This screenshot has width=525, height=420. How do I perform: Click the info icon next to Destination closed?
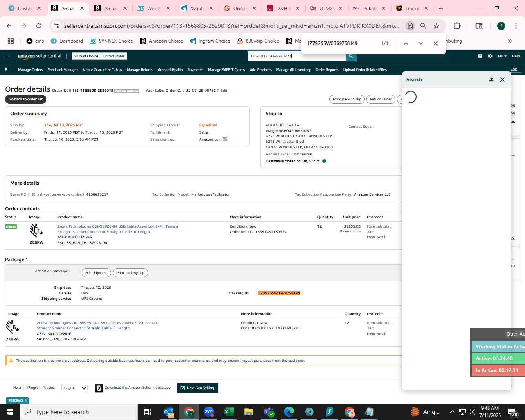(324, 161)
